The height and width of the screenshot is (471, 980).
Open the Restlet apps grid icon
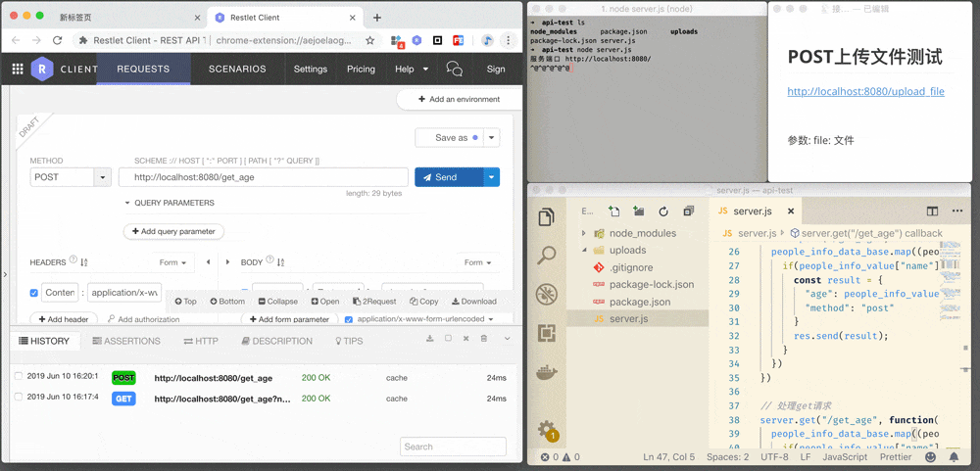point(18,70)
